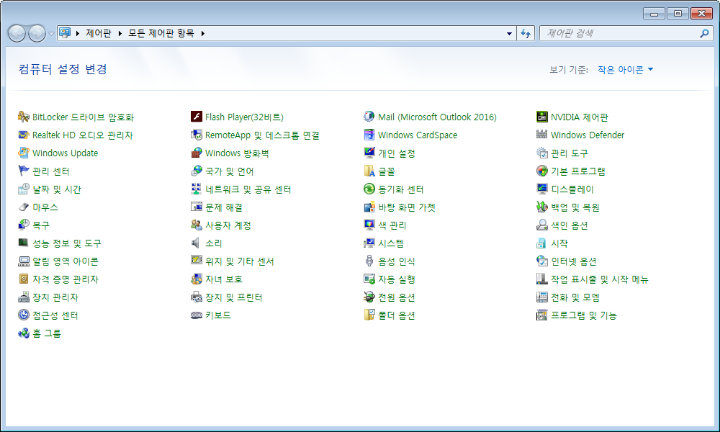The height and width of the screenshot is (432, 720).
Task: Click the Back navigation button
Action: (x=17, y=33)
